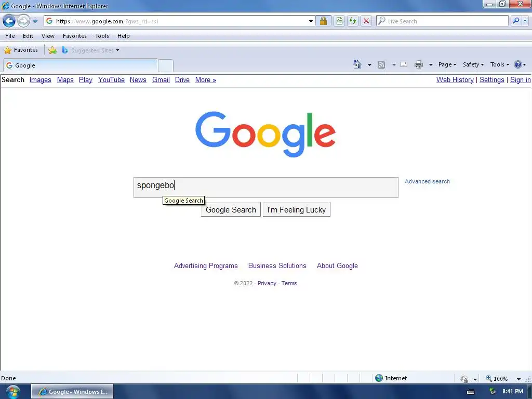This screenshot has height=399, width=532.
Task: Open the recent pages dropdown arrow
Action: [35, 21]
